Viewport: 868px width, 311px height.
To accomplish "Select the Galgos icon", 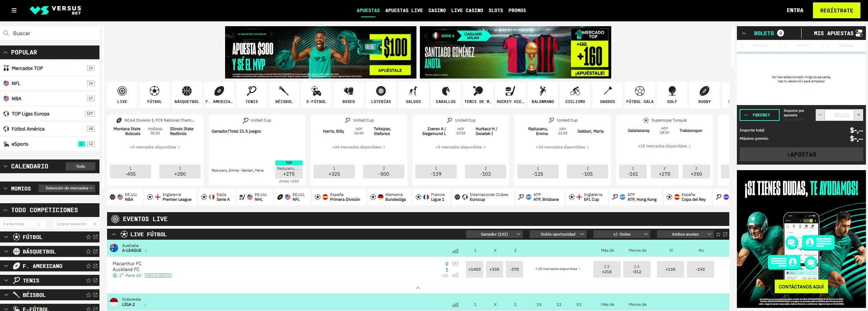I will [413, 95].
